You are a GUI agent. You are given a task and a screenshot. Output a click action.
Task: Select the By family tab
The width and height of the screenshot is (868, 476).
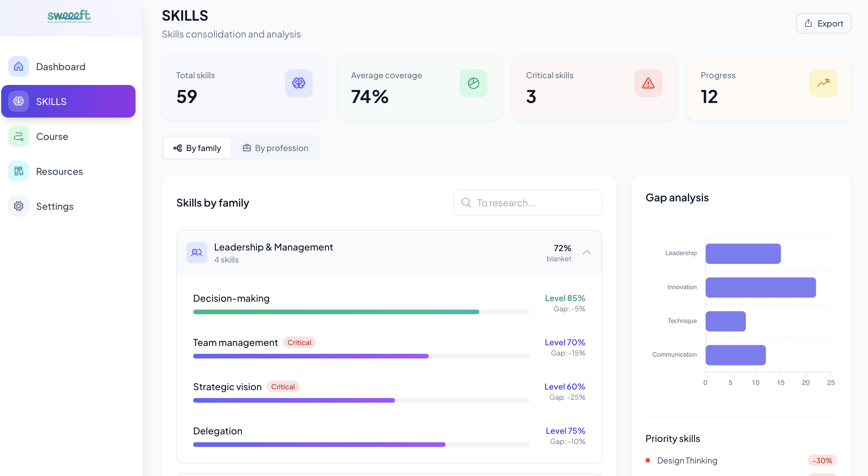197,148
